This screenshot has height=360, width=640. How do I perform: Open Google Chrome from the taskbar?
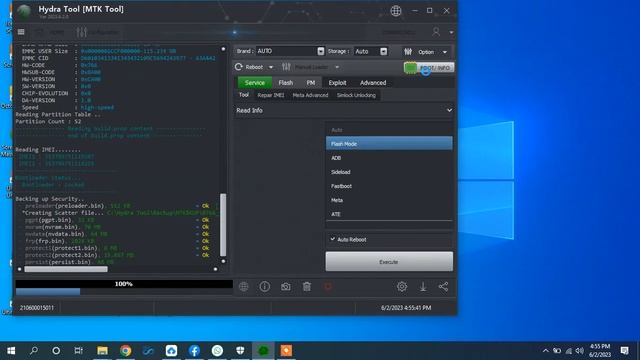tap(126, 351)
